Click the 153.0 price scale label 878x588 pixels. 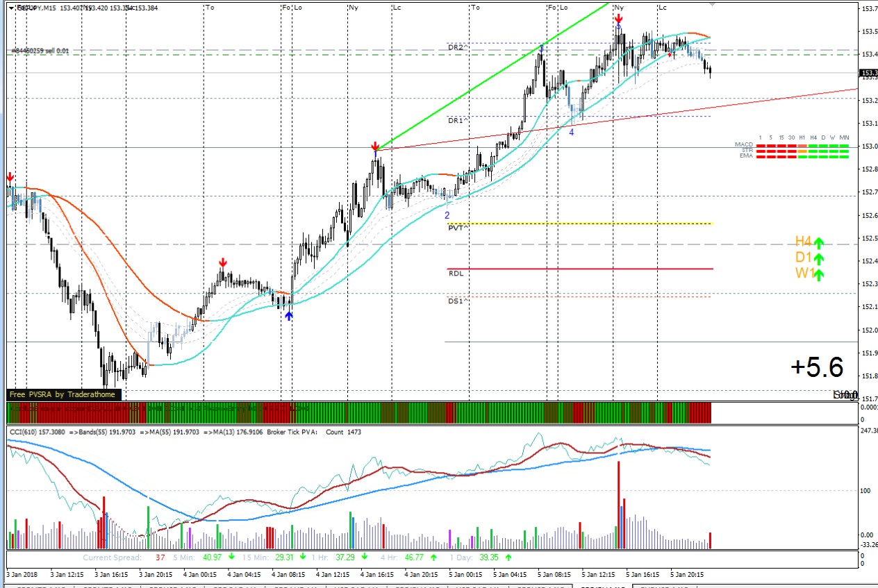click(x=869, y=146)
